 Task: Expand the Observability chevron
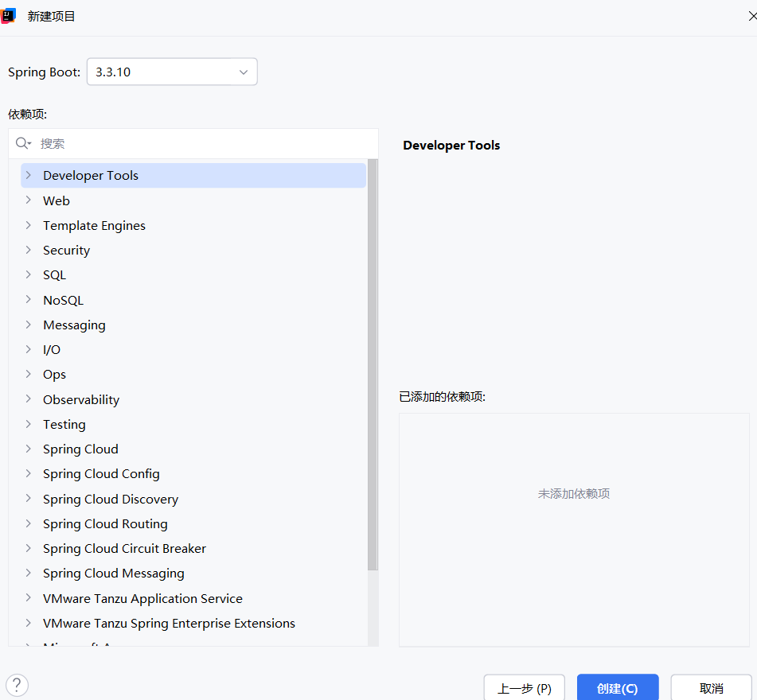click(29, 399)
